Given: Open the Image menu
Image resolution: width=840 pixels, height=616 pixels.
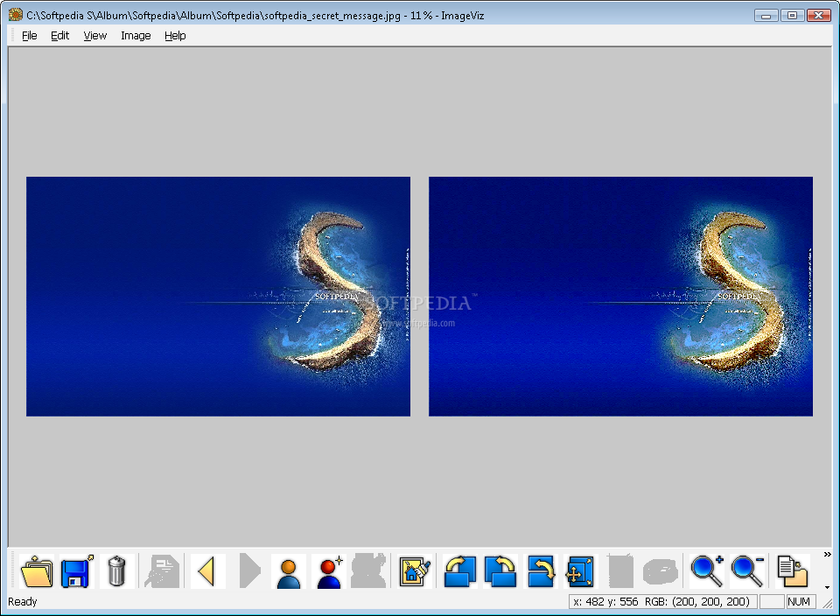Looking at the screenshot, I should tap(136, 35).
